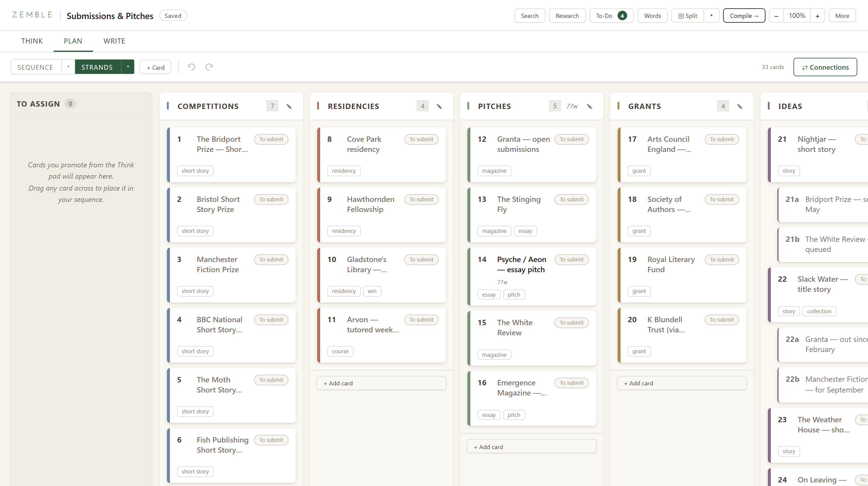868x486 pixels.
Task: Click the course tag on Arvon card
Action: click(340, 351)
